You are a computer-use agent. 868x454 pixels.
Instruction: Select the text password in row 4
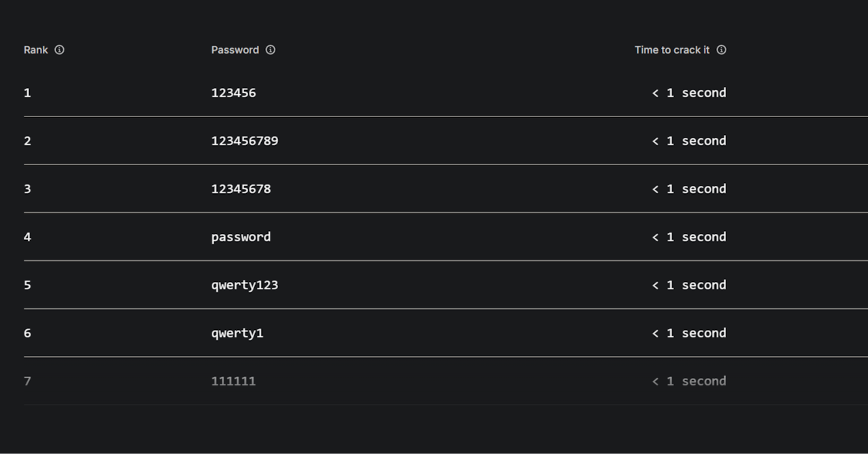click(x=241, y=237)
